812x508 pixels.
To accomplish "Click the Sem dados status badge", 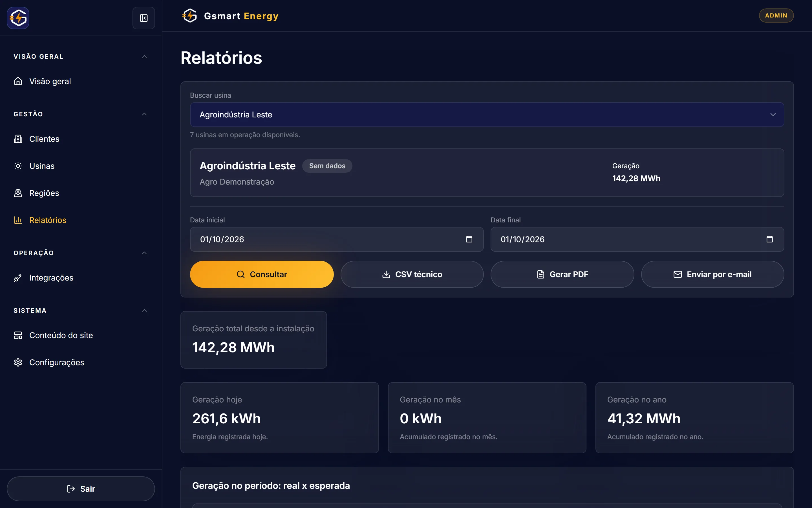I will point(327,166).
